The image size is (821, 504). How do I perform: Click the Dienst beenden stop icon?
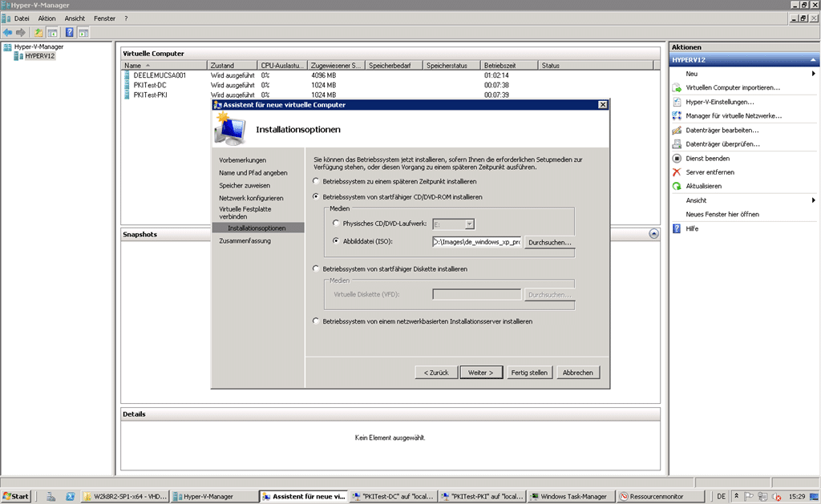point(677,158)
